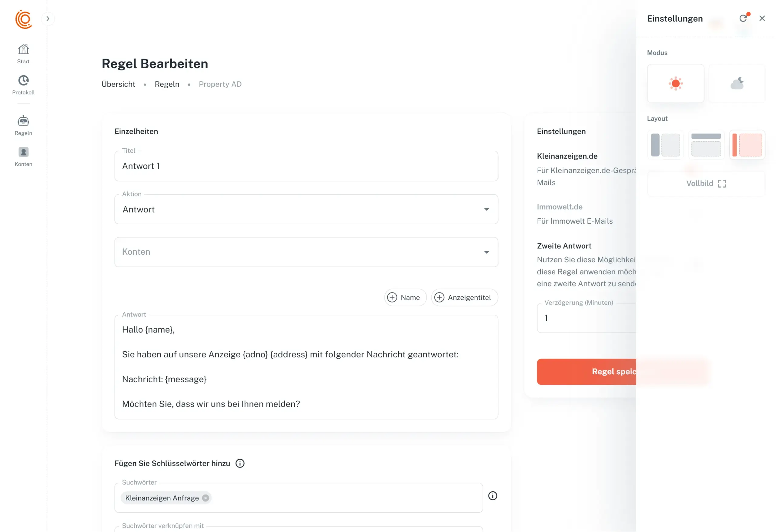This screenshot has height=532, width=776.
Task: Expand the Konten dropdown
Action: point(306,252)
